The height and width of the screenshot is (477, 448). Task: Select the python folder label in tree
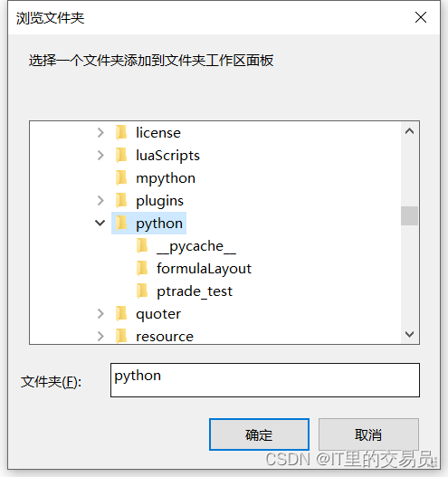coord(159,224)
